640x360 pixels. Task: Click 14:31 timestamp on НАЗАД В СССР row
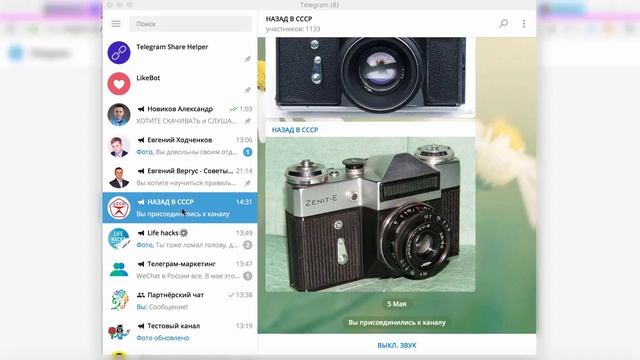click(244, 202)
